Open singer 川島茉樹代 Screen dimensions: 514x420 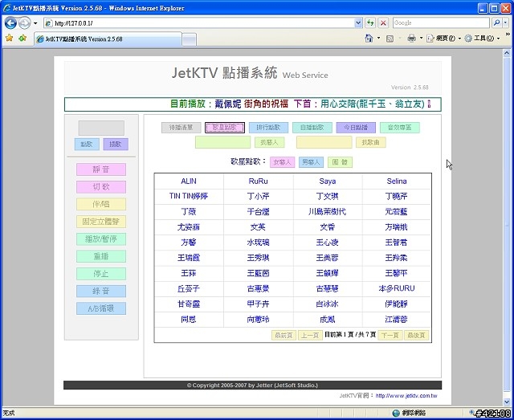coord(327,211)
